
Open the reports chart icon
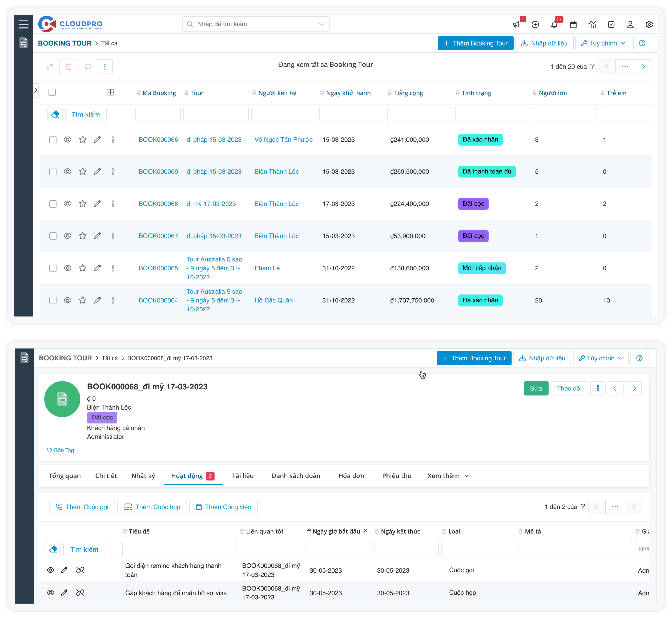click(x=592, y=25)
